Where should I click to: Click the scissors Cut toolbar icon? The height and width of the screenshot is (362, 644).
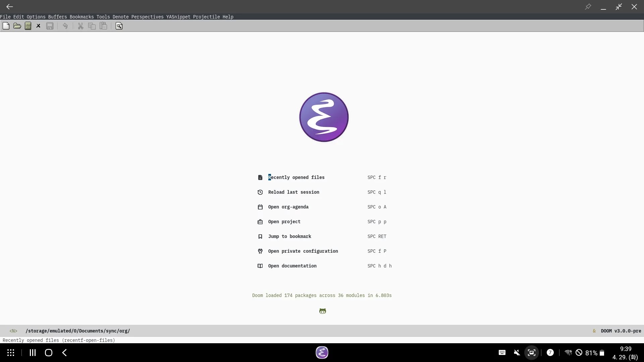[80, 26]
